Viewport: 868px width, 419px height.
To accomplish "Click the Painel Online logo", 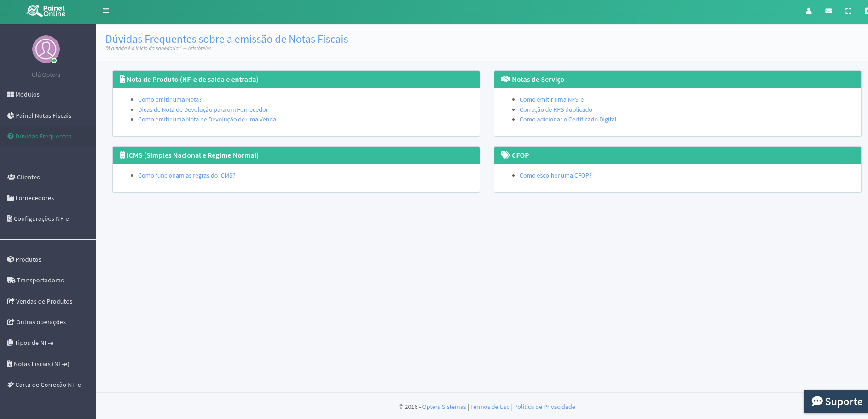I will (x=46, y=11).
